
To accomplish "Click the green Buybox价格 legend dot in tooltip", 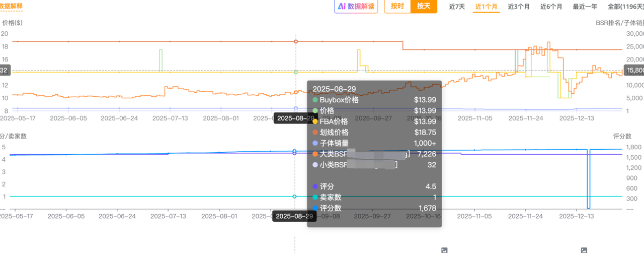I will pos(315,100).
